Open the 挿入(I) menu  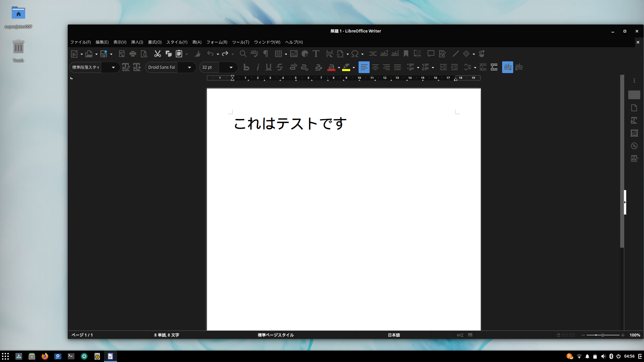(x=137, y=42)
